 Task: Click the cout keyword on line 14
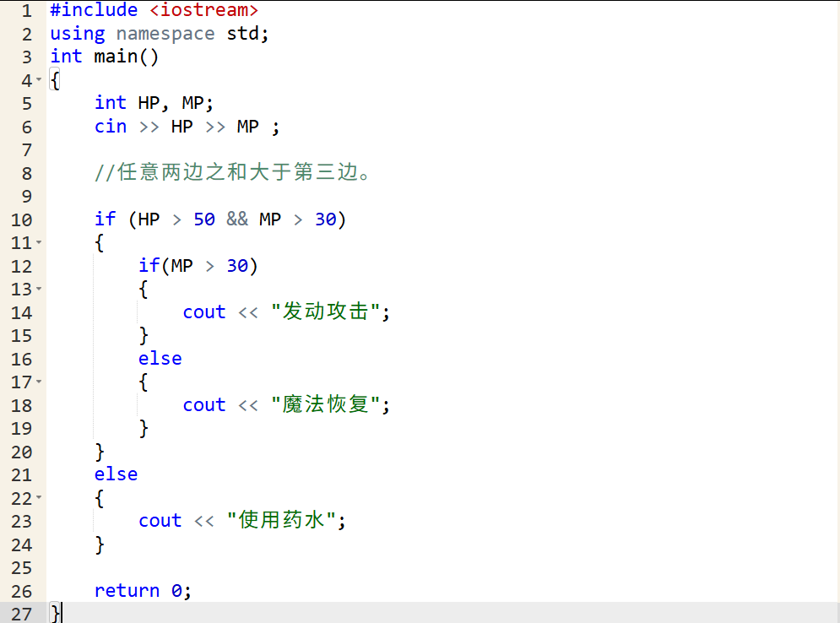pyautogui.click(x=204, y=312)
